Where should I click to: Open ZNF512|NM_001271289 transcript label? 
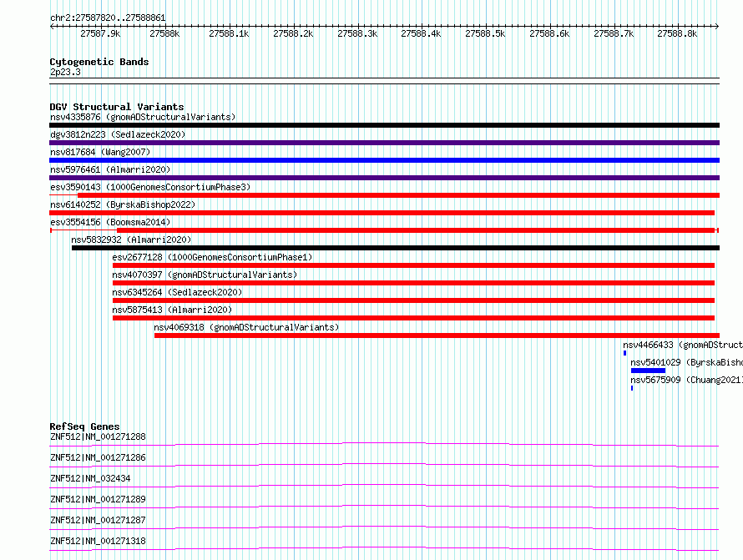[98, 499]
